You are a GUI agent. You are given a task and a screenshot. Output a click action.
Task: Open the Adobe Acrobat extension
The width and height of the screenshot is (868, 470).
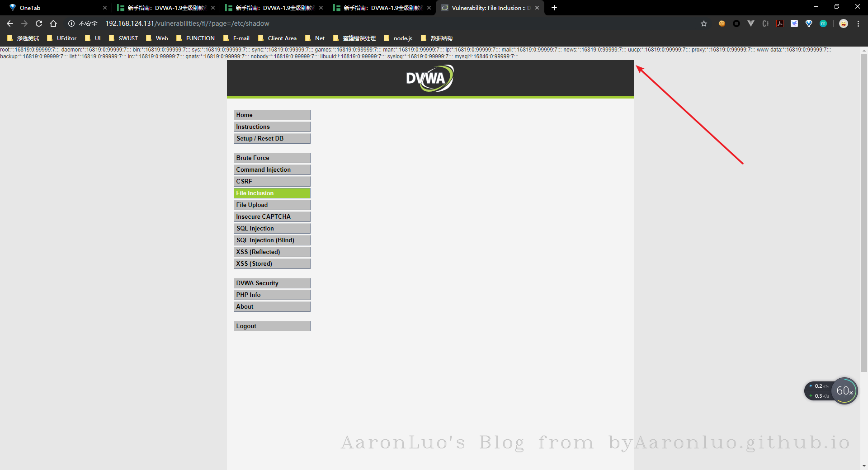click(780, 23)
